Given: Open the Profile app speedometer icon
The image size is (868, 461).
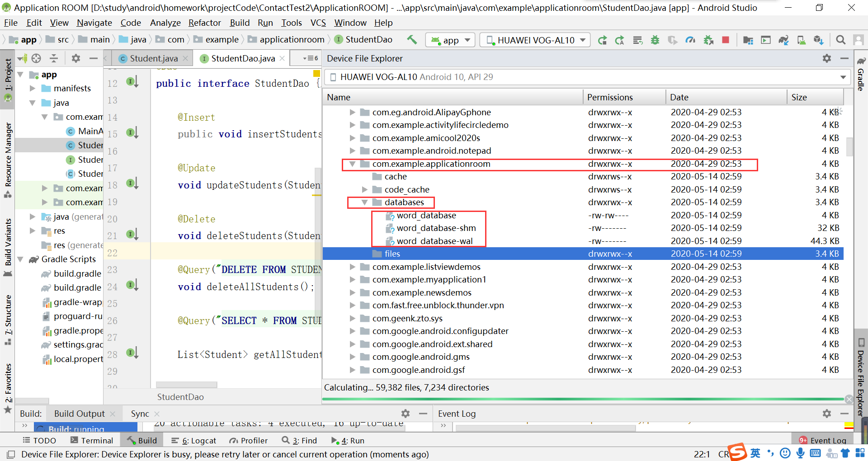Looking at the screenshot, I should [690, 40].
